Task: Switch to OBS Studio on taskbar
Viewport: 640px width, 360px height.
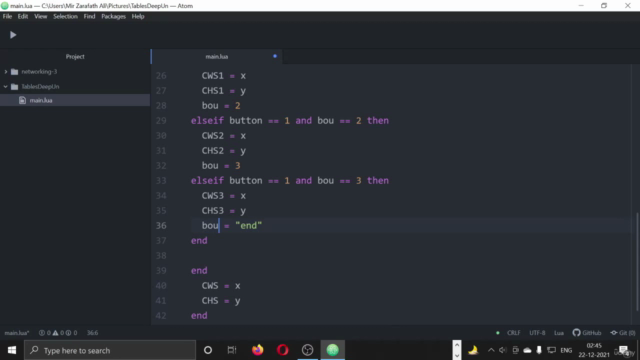Action: point(307,350)
